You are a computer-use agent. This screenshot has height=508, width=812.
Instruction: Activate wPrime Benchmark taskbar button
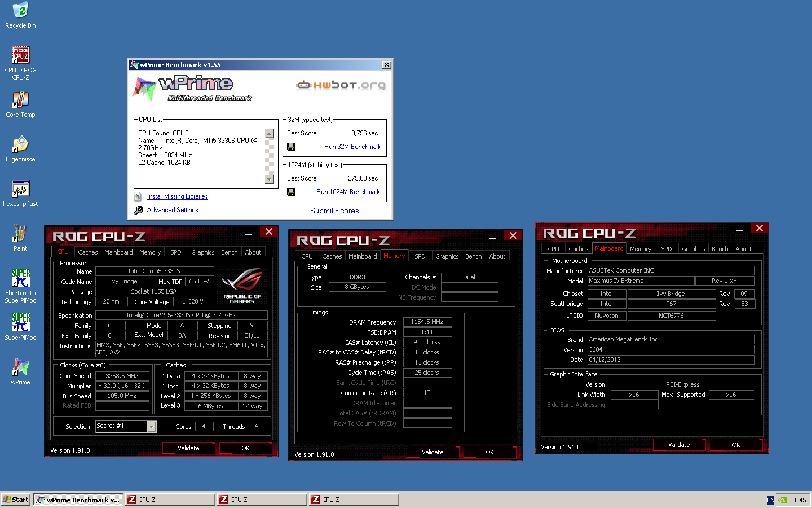78,500
